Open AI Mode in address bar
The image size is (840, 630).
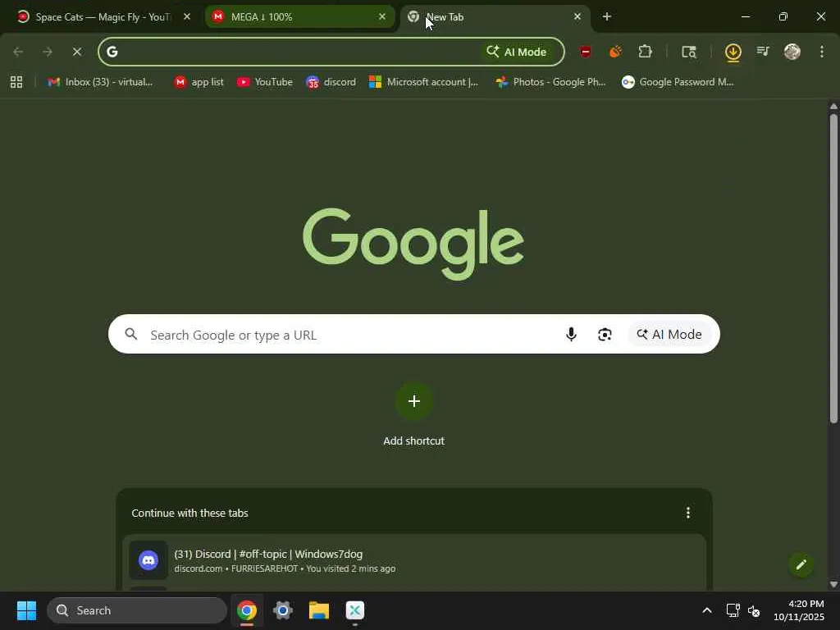tap(517, 52)
